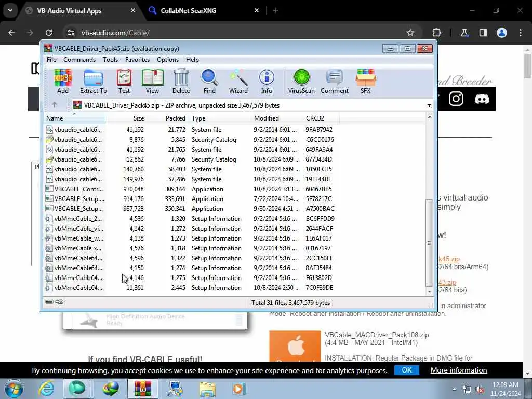The width and height of the screenshot is (532, 399).
Task: Click the file list scroll-up arrow
Action: [429, 117]
